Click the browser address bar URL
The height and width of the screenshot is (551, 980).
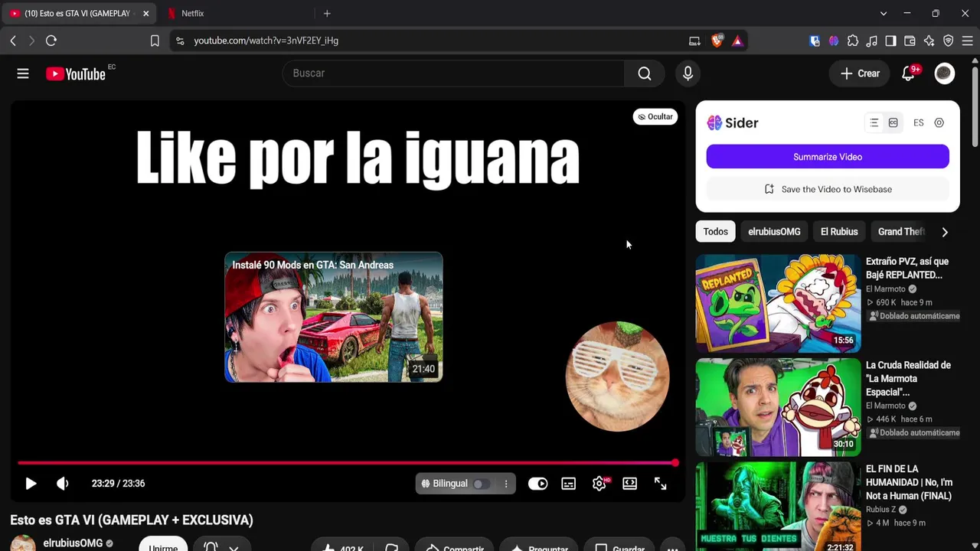click(266, 41)
